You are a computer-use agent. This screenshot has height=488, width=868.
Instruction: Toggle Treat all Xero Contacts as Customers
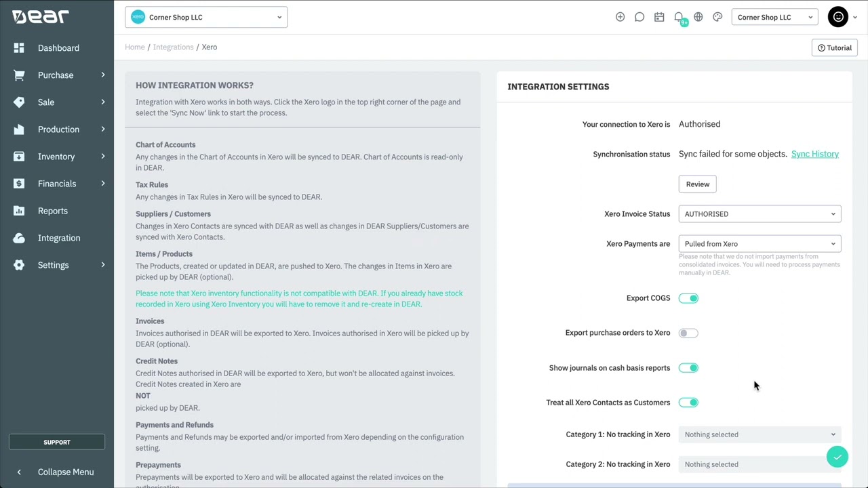pos(688,403)
